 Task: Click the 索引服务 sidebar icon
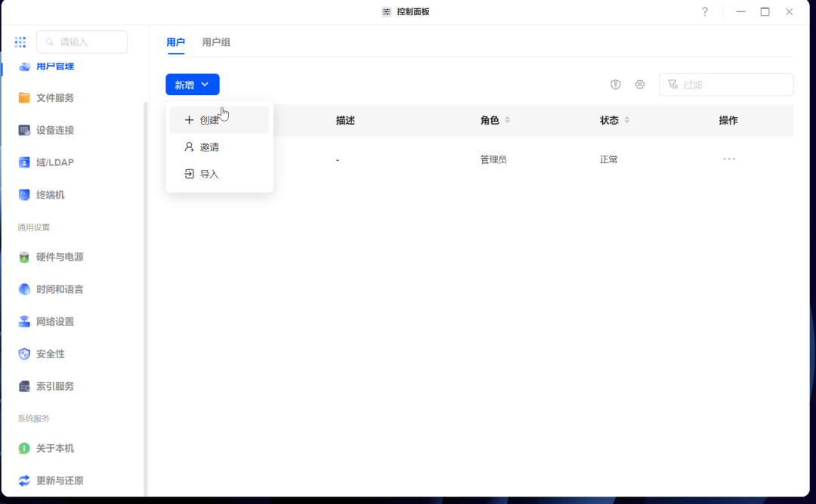pyautogui.click(x=24, y=386)
